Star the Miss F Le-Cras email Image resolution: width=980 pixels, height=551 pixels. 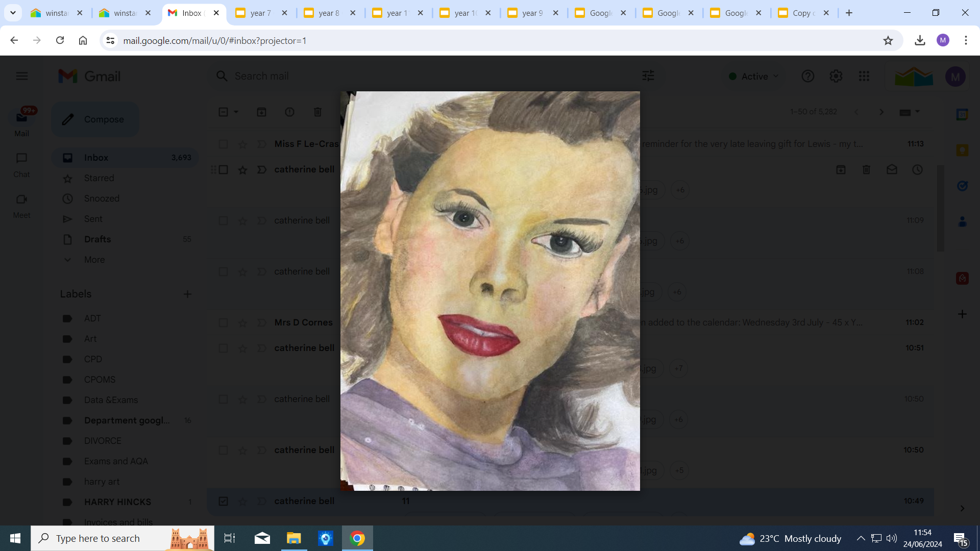pos(242,144)
